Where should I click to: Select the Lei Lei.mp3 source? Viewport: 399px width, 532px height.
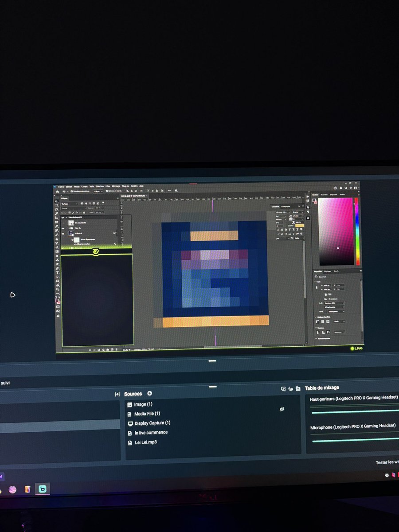pyautogui.click(x=146, y=442)
